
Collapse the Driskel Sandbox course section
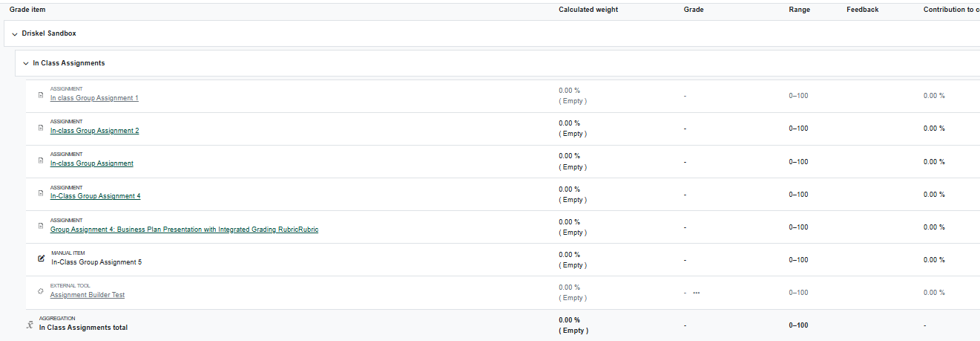(15, 34)
